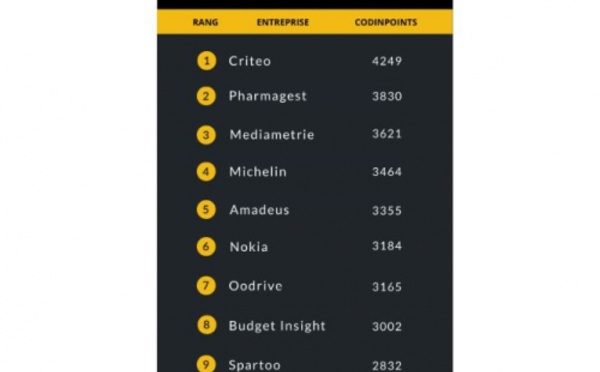Click the rank 4 badge beside Michelin
Image resolution: width=600 pixels, height=372 pixels.
pyautogui.click(x=206, y=172)
